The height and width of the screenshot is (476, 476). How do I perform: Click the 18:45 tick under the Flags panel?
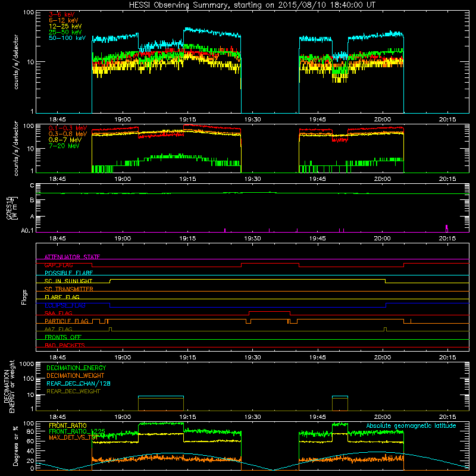[57, 358]
